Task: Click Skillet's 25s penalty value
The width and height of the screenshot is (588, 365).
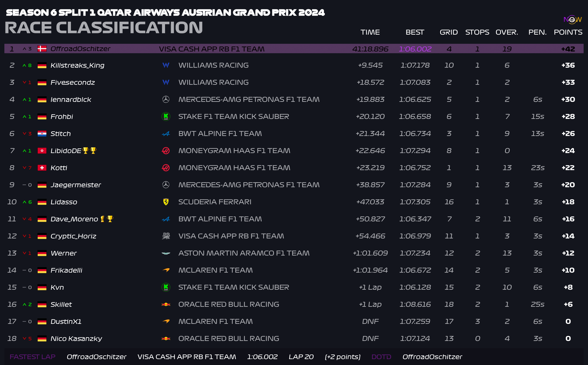Action: click(538, 304)
